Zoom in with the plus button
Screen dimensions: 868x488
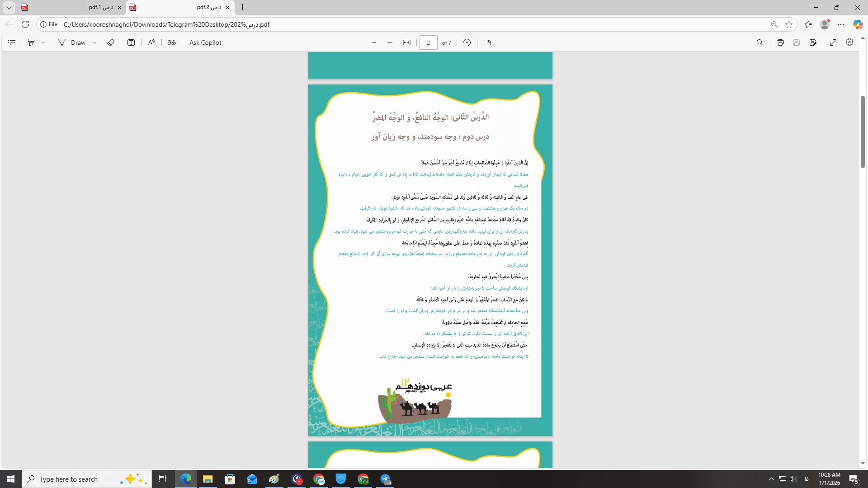click(x=390, y=42)
